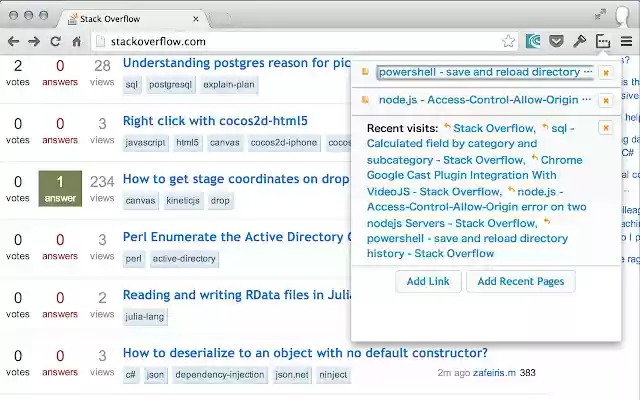
Task: Open question How to deserialize to an object
Action: [x=305, y=353]
